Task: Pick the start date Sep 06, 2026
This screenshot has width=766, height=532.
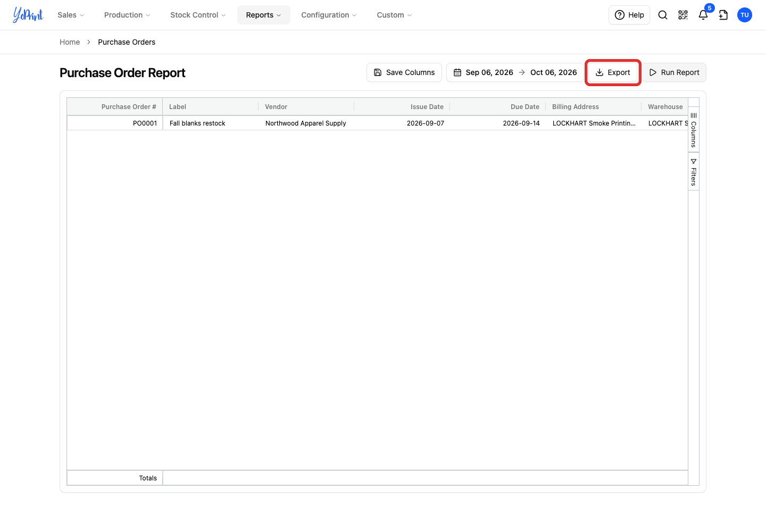Action: click(x=489, y=72)
